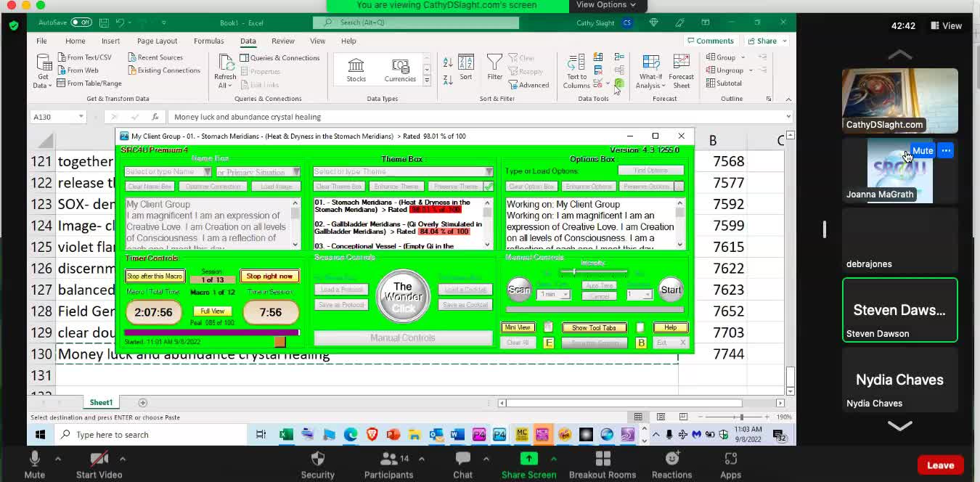Click Excel Save icon in title bar
The image size is (980, 482).
point(104,23)
